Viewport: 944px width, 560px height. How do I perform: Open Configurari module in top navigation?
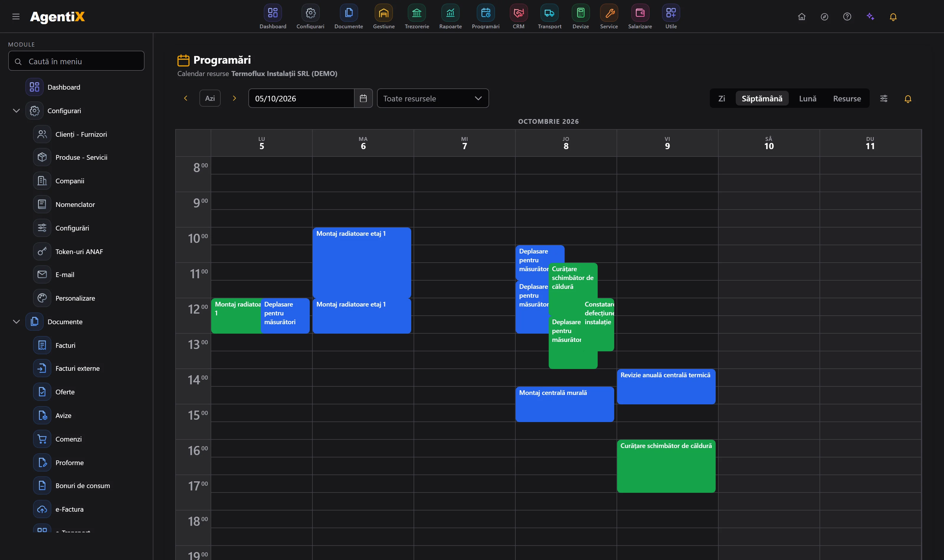310,17
